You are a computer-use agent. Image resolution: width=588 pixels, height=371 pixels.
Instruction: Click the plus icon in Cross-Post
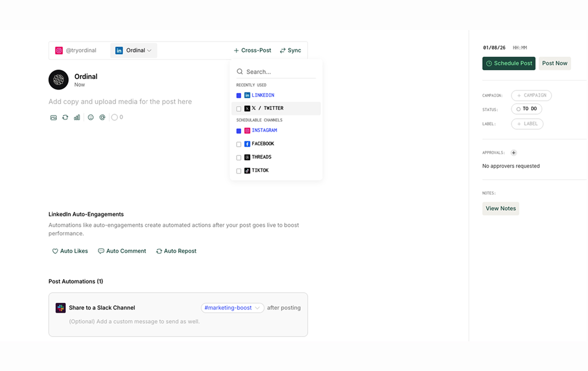(237, 50)
